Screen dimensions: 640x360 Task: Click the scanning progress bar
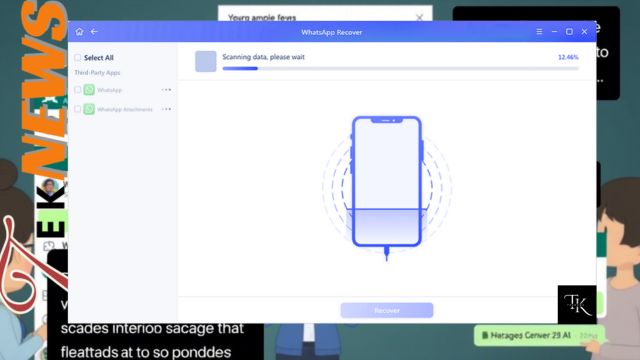(400, 69)
